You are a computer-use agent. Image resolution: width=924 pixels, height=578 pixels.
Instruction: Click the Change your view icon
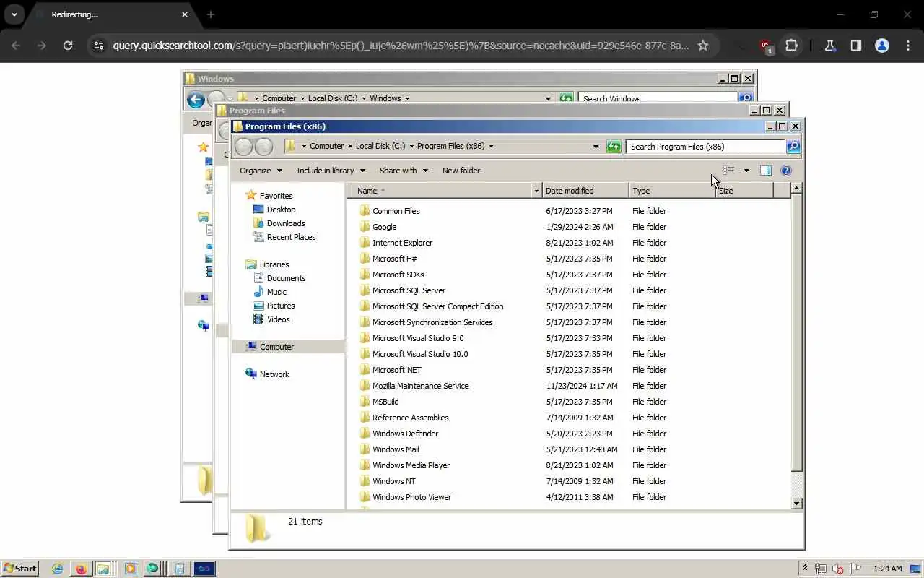tap(729, 171)
